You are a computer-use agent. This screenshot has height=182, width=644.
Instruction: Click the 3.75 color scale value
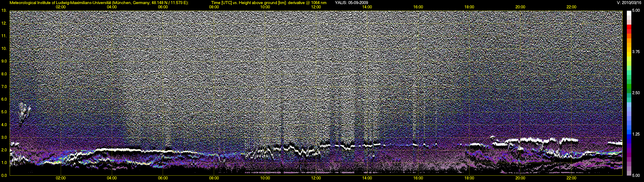coord(636,52)
